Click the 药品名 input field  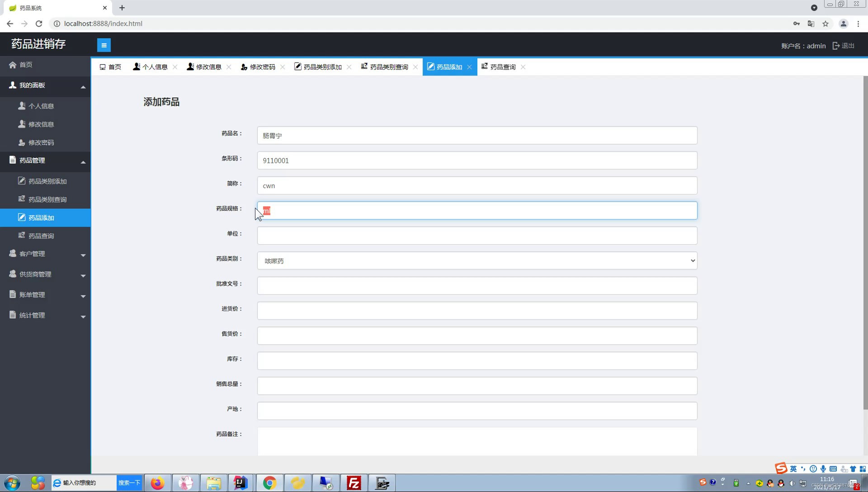(477, 136)
